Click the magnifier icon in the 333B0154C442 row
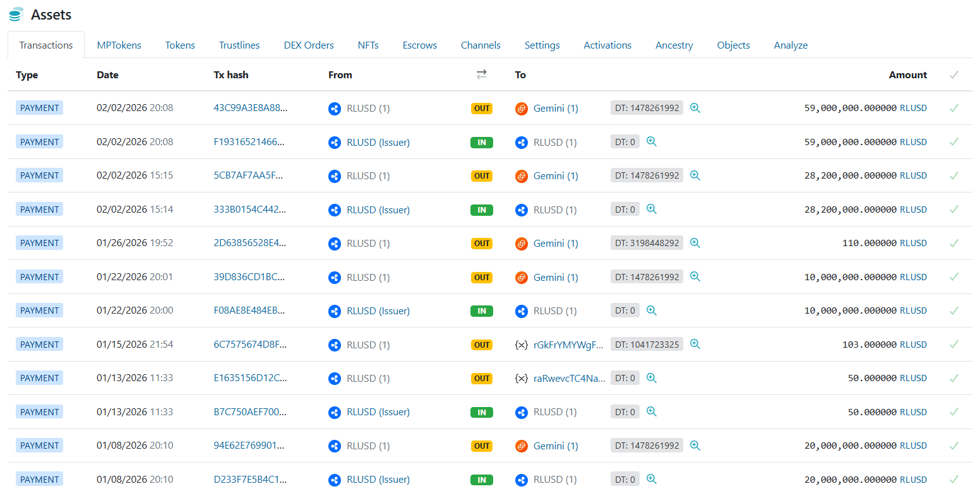980x496 pixels. pyautogui.click(x=651, y=210)
